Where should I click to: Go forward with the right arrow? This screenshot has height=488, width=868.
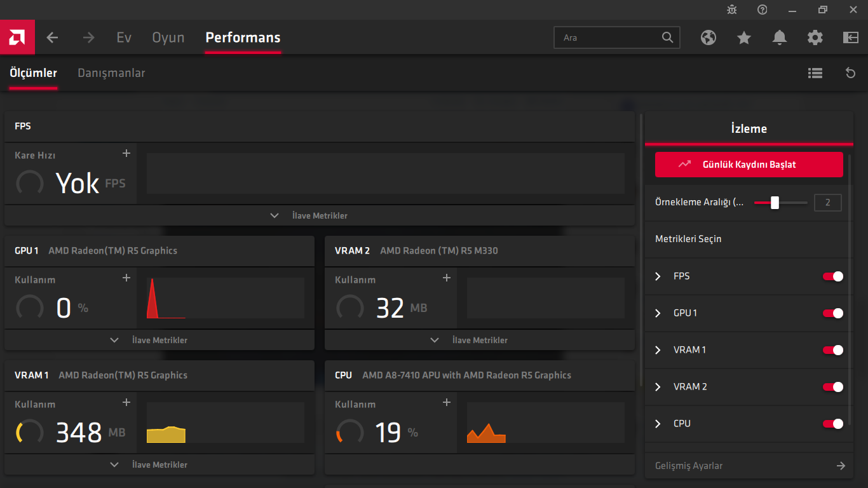pyautogui.click(x=88, y=37)
